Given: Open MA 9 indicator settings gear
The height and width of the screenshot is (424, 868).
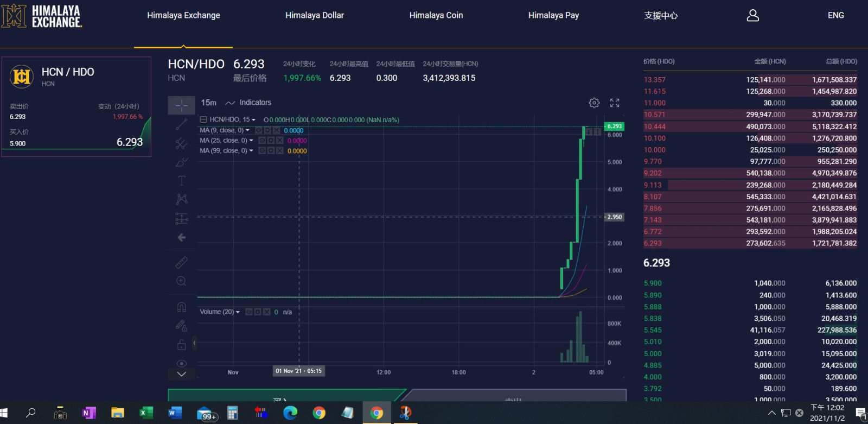Looking at the screenshot, I should [x=267, y=130].
